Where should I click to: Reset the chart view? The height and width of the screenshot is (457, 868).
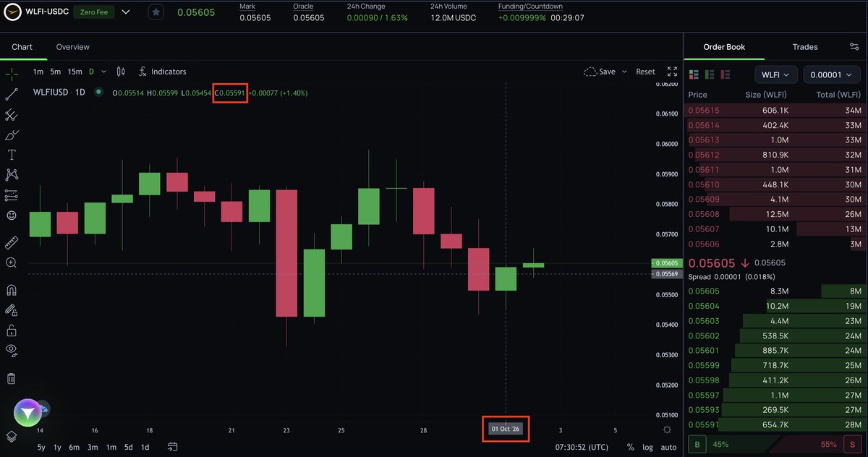tap(645, 72)
